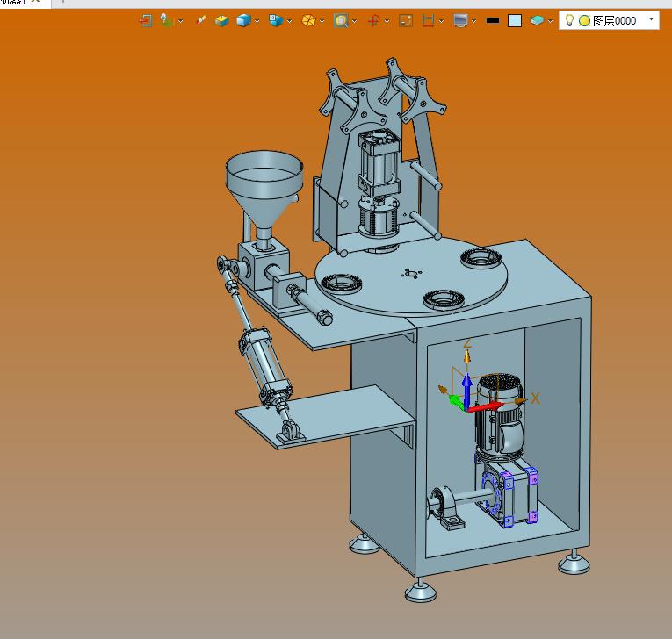Image resolution: width=672 pixels, height=639 pixels.
Task: Click the yellow circle layer color indicator
Action: point(584,20)
